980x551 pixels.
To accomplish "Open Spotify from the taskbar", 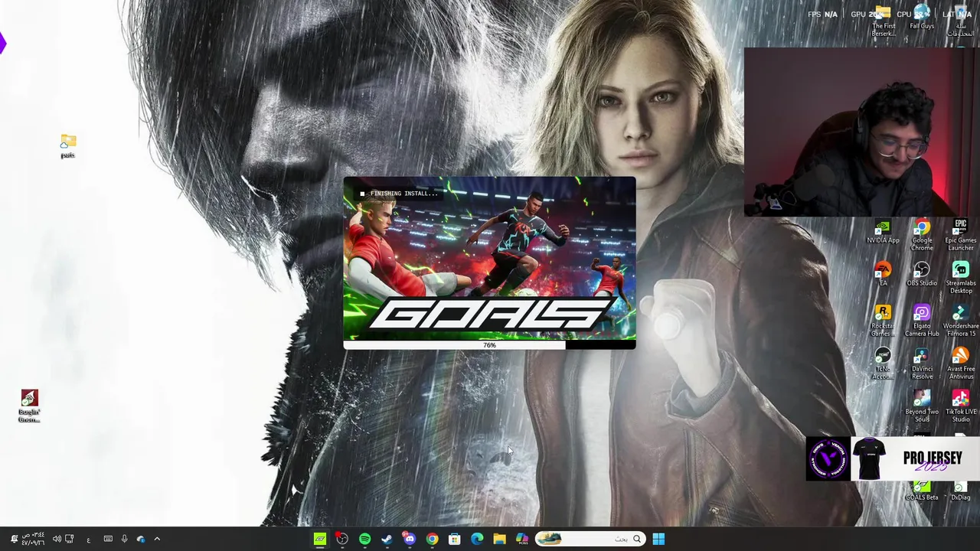I will tap(364, 539).
